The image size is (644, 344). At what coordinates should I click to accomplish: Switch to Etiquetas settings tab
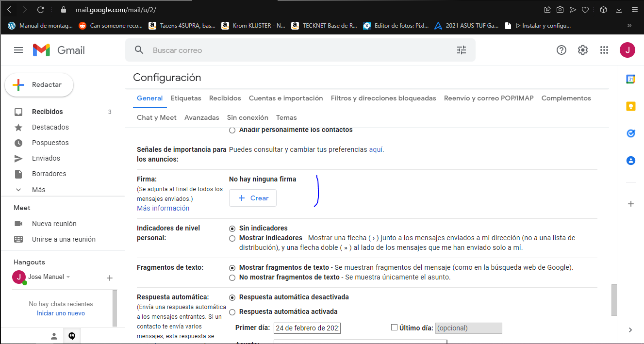186,98
